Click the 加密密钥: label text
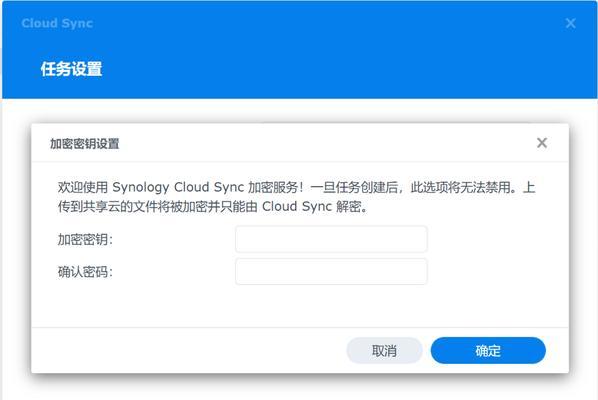The height and width of the screenshot is (400, 598). tap(85, 240)
